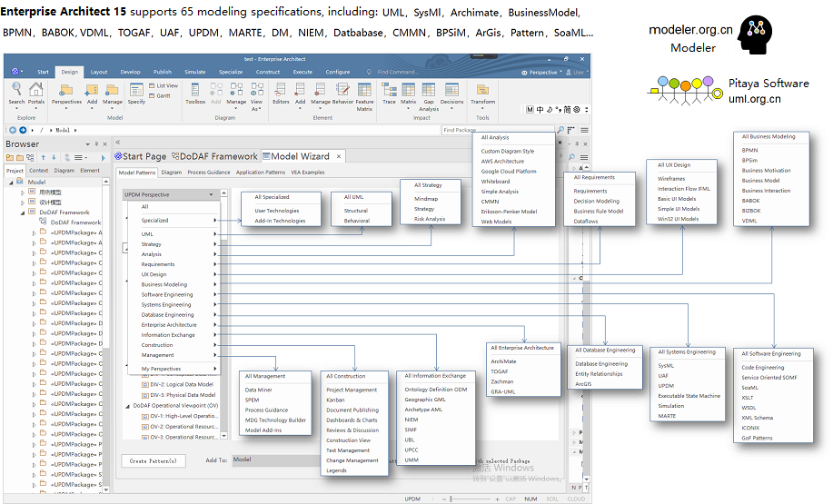Image resolution: width=833 pixels, height=504 pixels.
Task: Close the Model Wizard tab
Action: tap(339, 156)
